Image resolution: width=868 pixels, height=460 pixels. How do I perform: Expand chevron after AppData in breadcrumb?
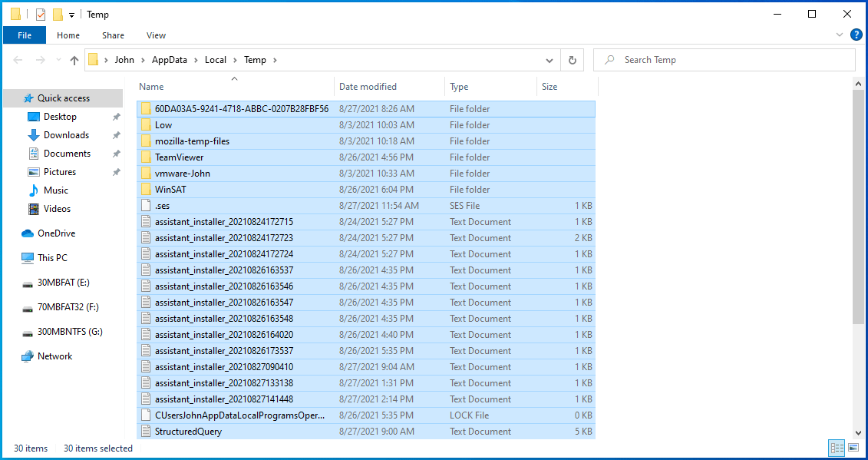tap(196, 60)
